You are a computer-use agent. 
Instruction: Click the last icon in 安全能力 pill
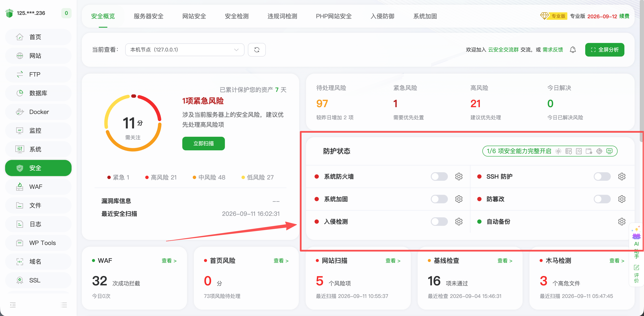pos(609,151)
